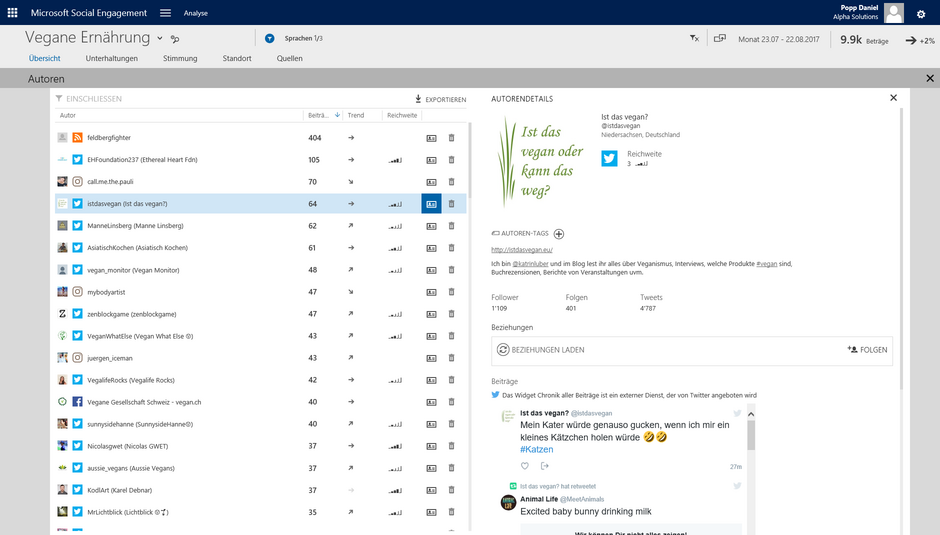Image resolution: width=940 pixels, height=535 pixels.
Task: Like the Kater tweet with heart icon
Action: pos(525,466)
